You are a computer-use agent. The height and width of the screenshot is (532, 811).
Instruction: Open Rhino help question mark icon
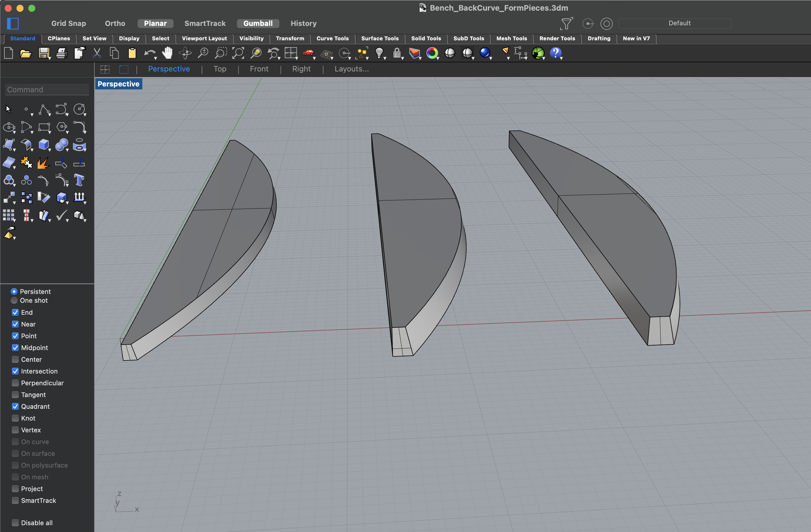coord(555,53)
